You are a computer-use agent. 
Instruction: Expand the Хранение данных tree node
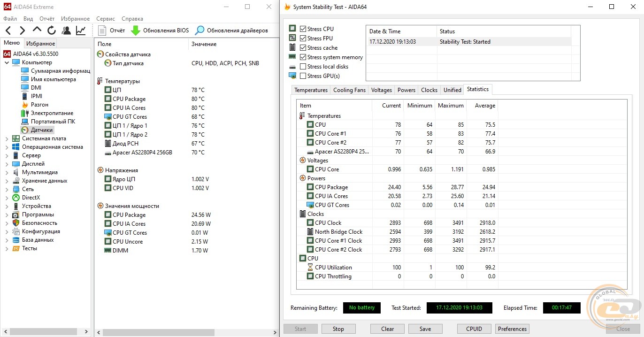coord(7,181)
